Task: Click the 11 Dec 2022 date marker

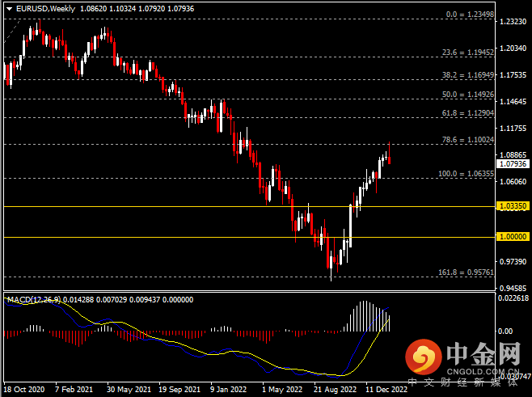Action: (x=385, y=388)
